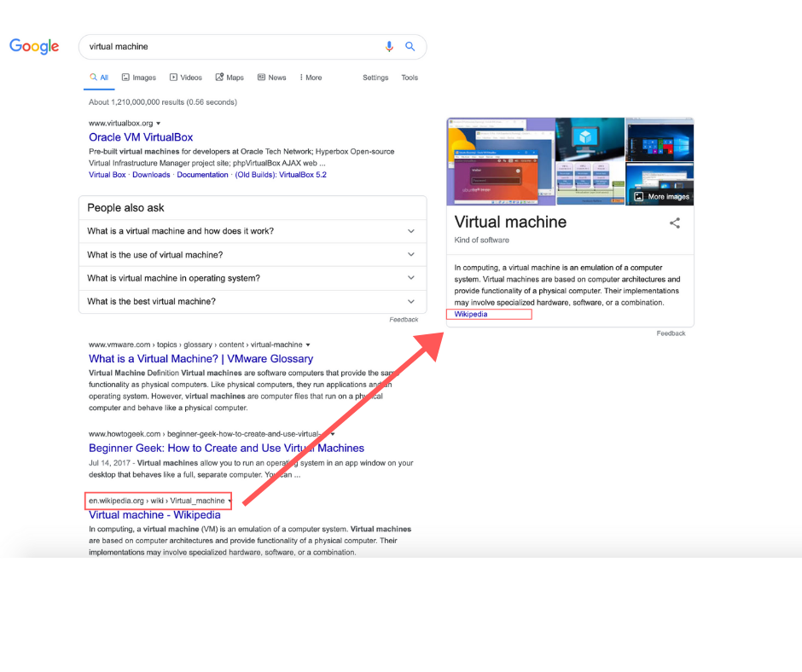This screenshot has height=672, width=802.
Task: Open the Windows 10 desktop thumbnail image
Action: (660, 140)
